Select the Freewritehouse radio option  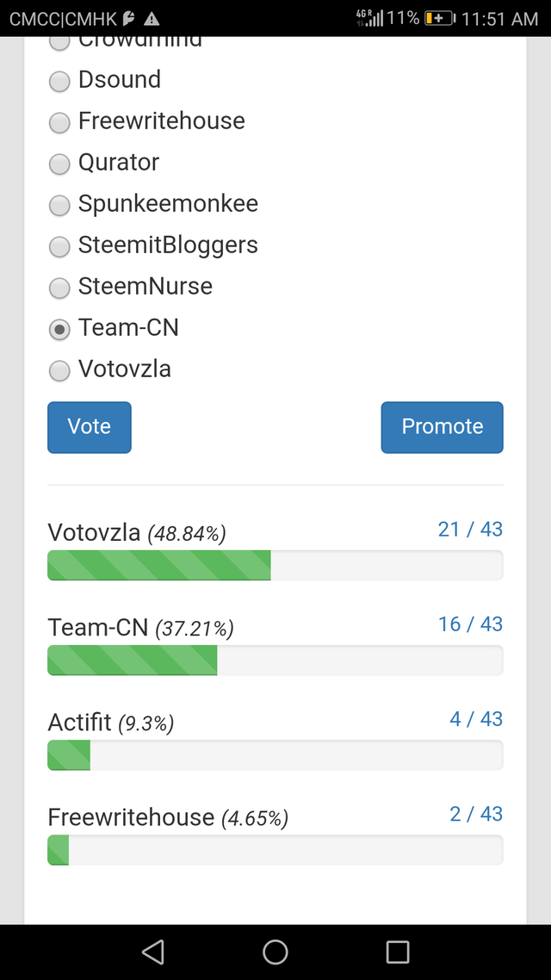(59, 122)
